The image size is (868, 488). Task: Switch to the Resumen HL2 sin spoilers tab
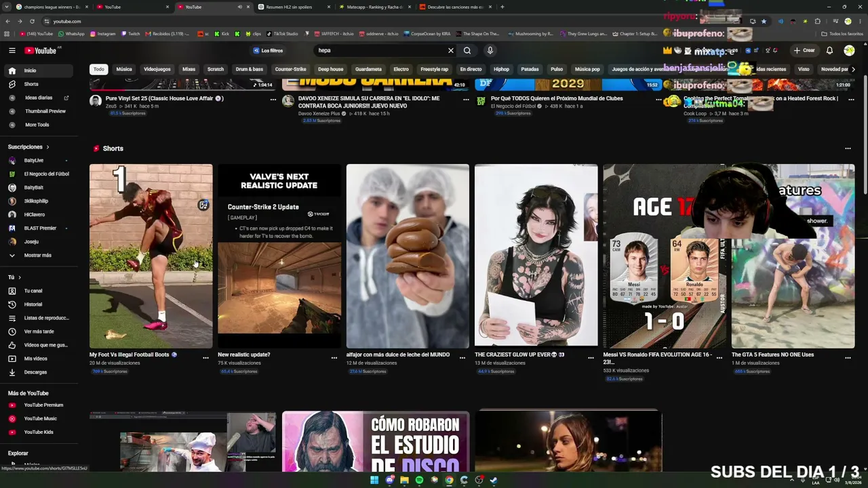pos(293,7)
